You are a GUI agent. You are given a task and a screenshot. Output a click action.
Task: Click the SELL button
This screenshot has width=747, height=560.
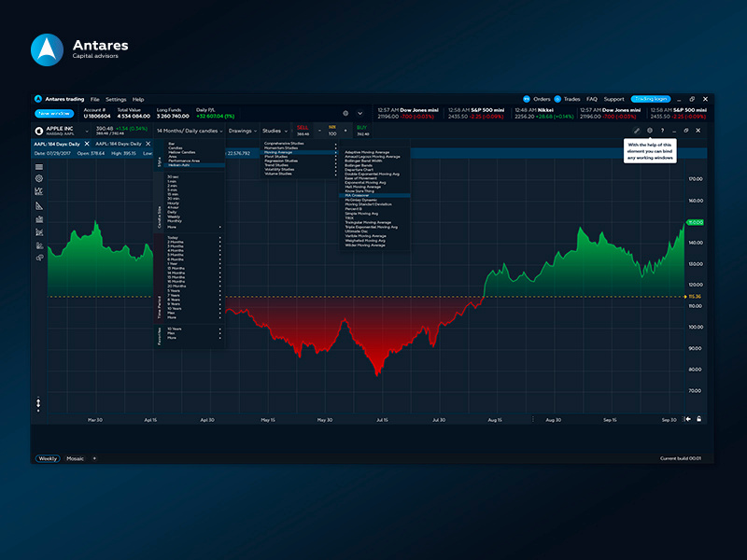coord(303,131)
